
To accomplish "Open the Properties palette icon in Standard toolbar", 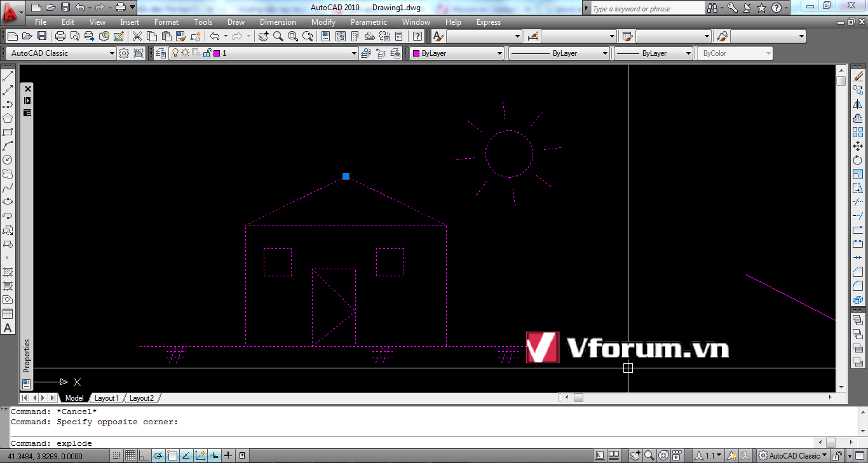I will click(x=326, y=36).
